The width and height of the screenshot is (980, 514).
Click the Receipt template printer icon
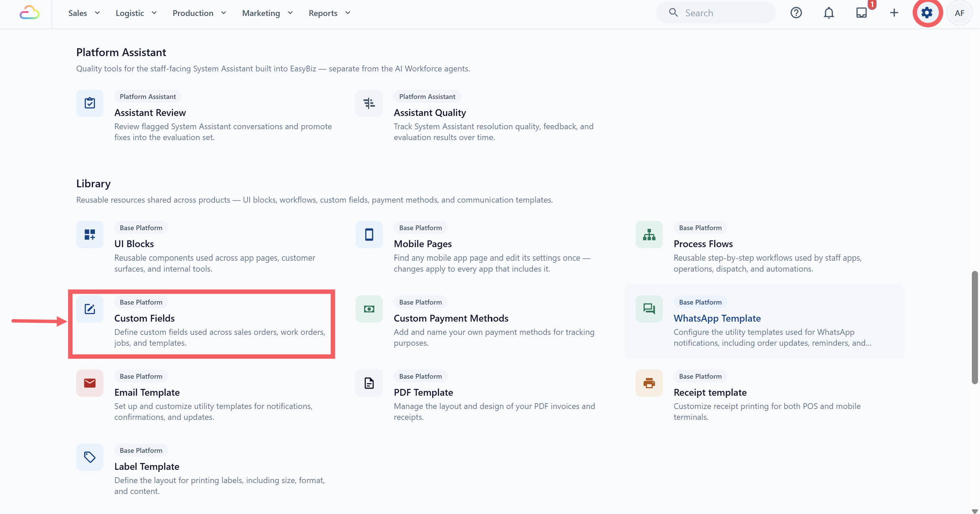click(x=649, y=383)
